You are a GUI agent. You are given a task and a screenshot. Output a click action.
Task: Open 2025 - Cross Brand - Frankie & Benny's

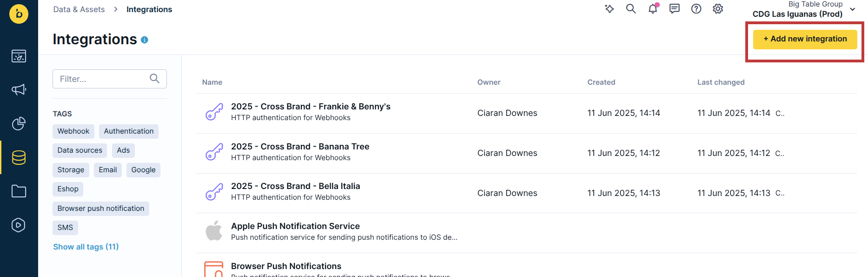pyautogui.click(x=311, y=107)
